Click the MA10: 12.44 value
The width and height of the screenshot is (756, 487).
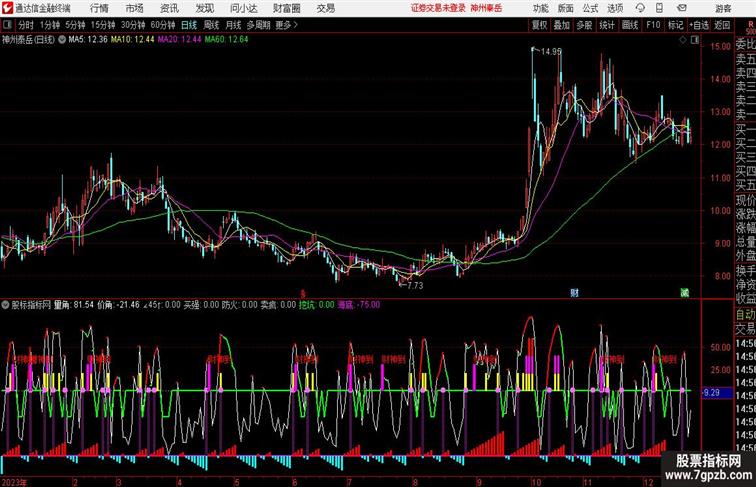(x=133, y=40)
